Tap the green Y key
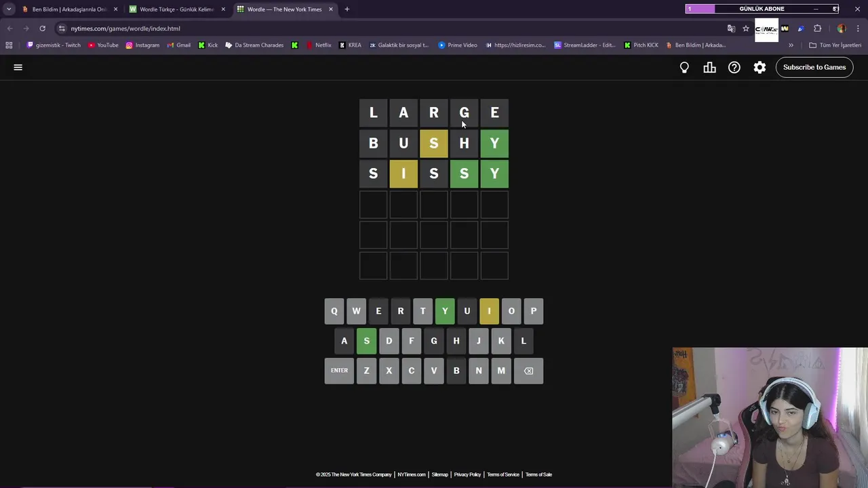Screen dimensions: 868x488 click(x=445, y=311)
